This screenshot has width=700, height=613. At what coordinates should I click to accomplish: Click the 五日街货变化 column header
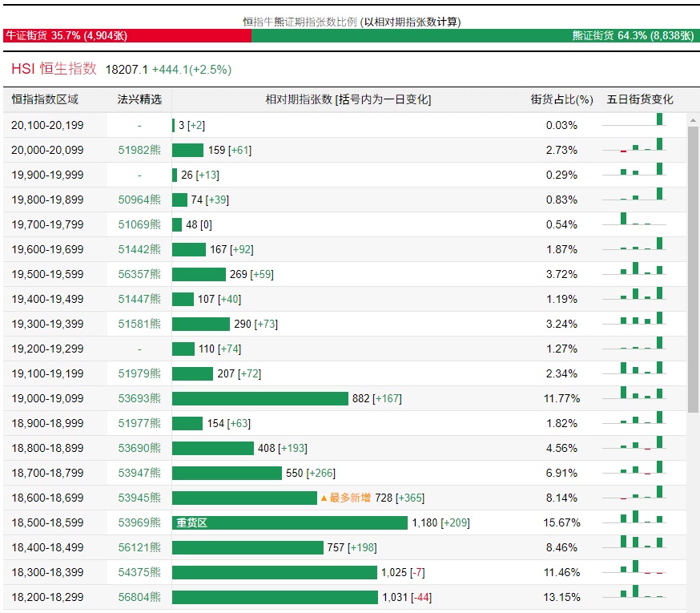(640, 99)
